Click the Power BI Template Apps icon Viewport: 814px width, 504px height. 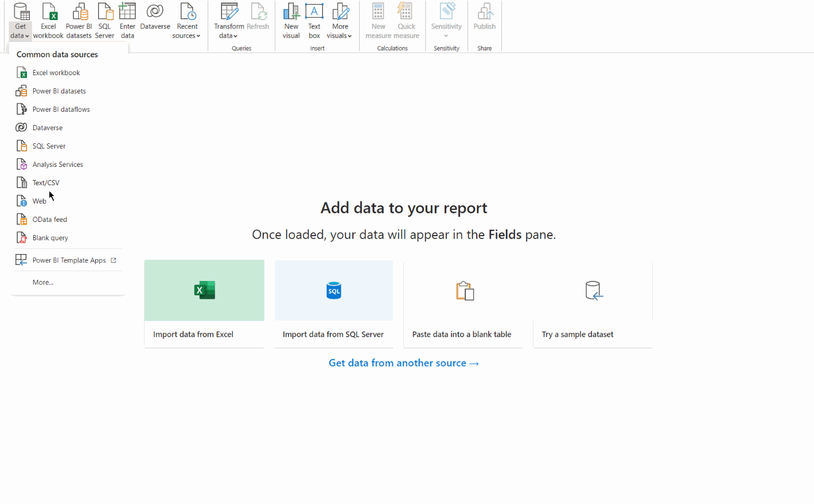21,260
